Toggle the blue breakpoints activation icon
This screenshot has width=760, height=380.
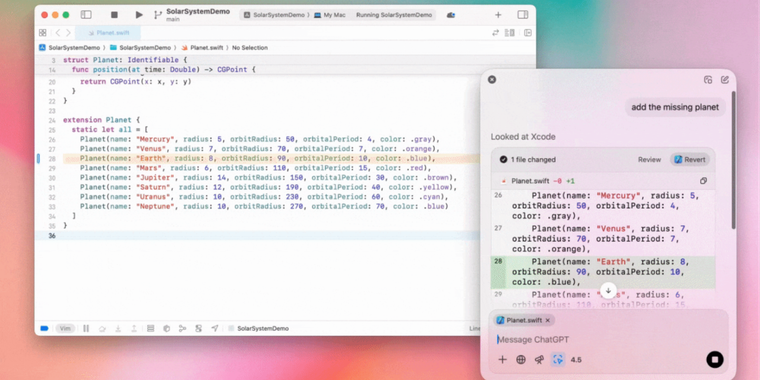pyautogui.click(x=44, y=328)
